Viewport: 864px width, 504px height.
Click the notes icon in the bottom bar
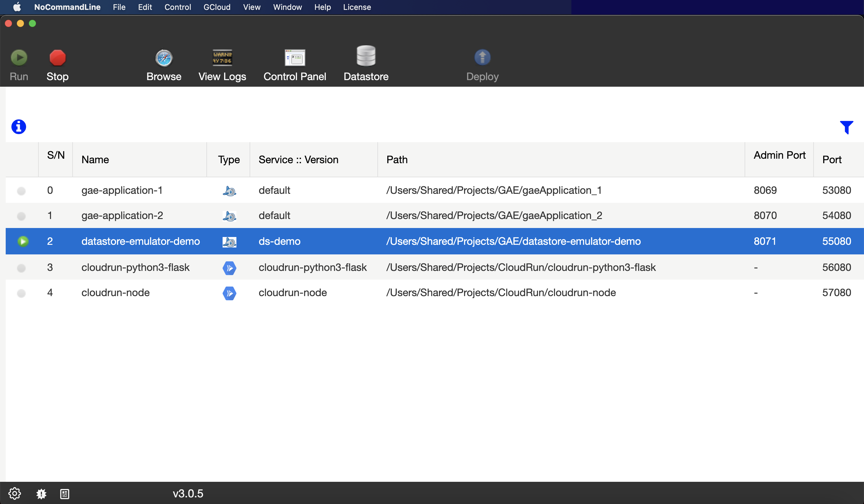(65, 494)
